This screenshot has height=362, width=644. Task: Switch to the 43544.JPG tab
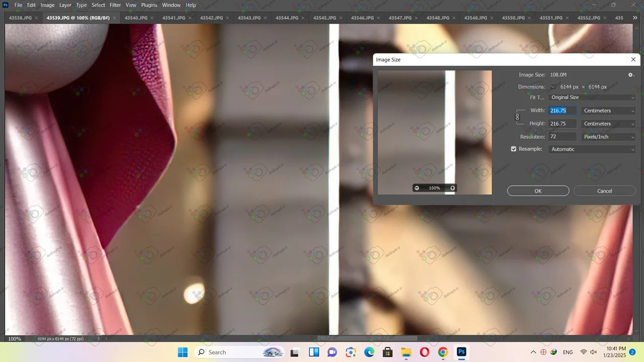coord(287,18)
